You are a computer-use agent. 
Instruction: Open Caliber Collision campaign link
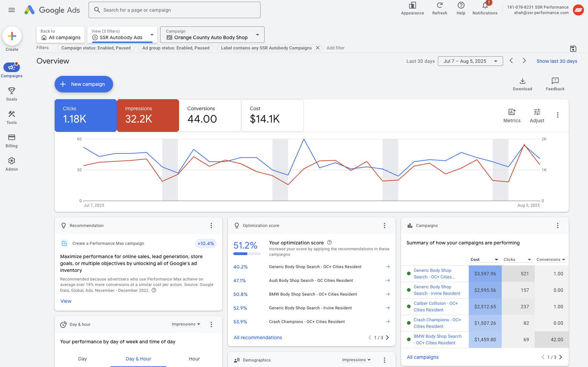coord(436,307)
